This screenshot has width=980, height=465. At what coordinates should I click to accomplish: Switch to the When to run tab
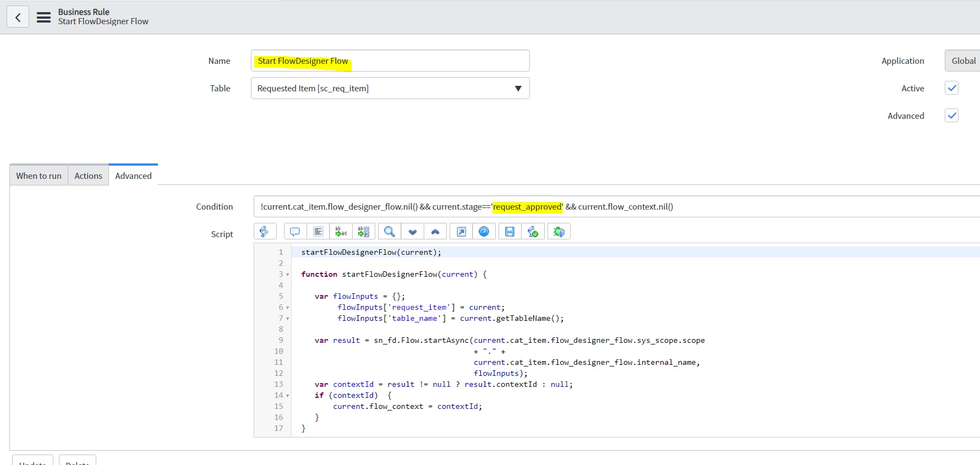click(39, 176)
